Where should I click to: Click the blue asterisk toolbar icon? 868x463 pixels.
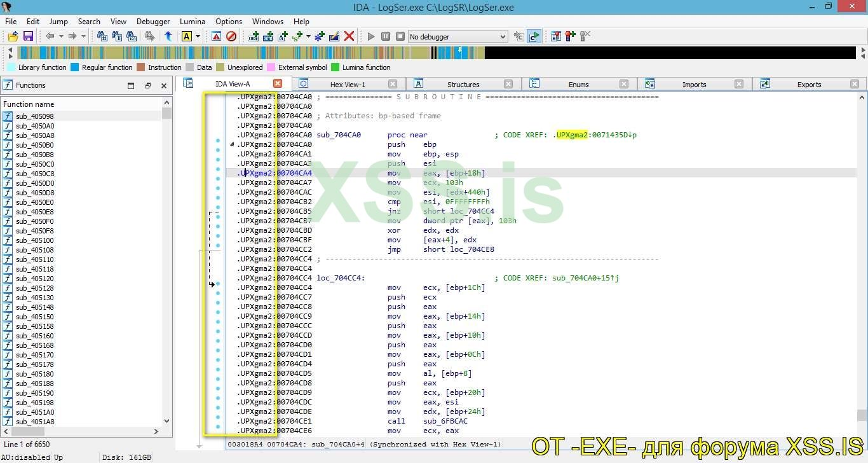coord(320,36)
